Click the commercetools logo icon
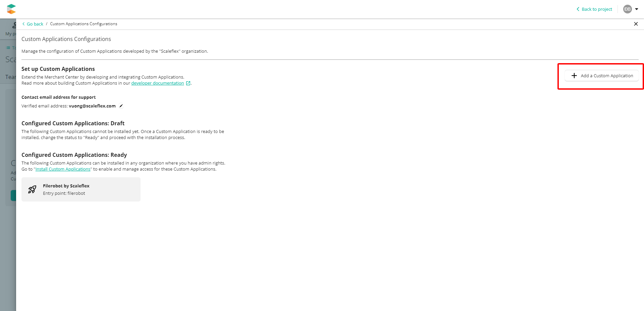This screenshot has height=311, width=644. coord(11,9)
